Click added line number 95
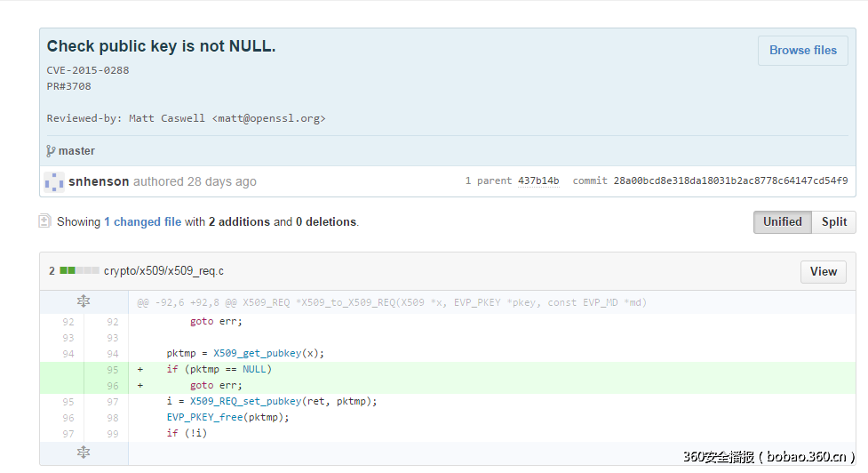 point(112,369)
